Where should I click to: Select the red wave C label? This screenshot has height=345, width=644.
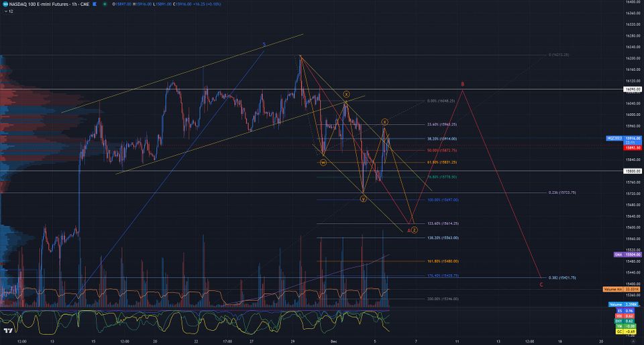coord(541,285)
